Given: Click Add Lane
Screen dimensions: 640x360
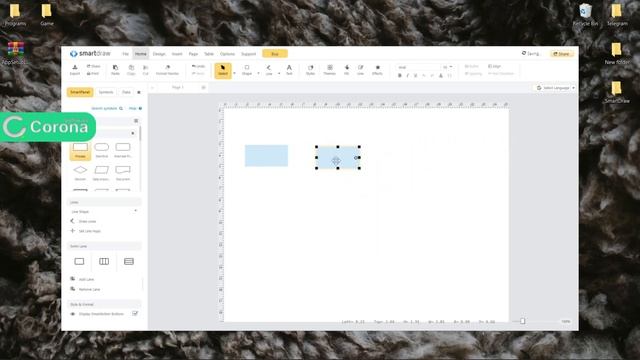Looking at the screenshot, I should tap(82, 279).
